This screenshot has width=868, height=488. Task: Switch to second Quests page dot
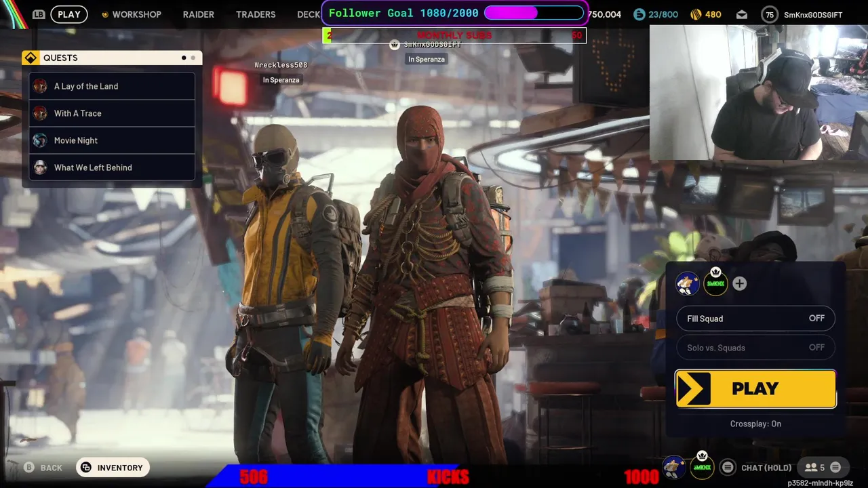click(x=193, y=58)
